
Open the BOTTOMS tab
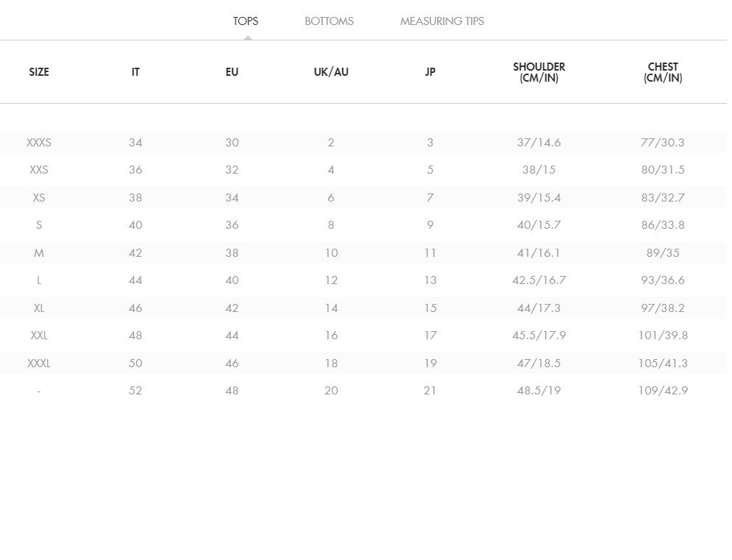pos(329,21)
